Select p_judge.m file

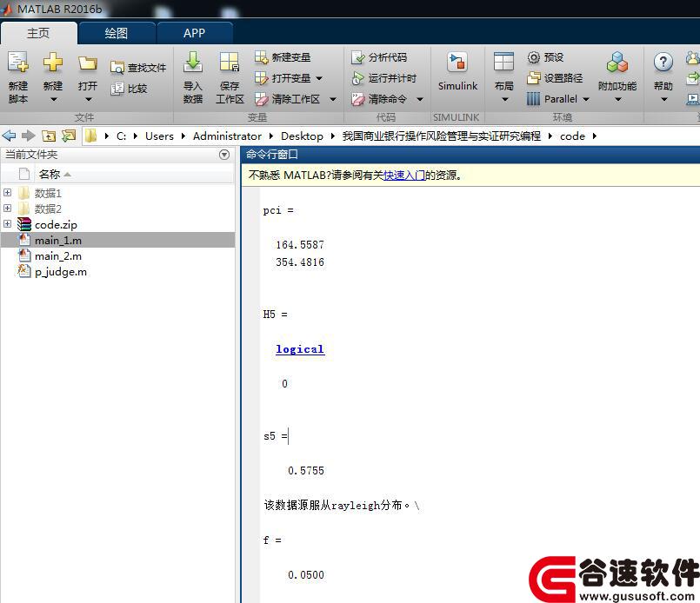118,272
